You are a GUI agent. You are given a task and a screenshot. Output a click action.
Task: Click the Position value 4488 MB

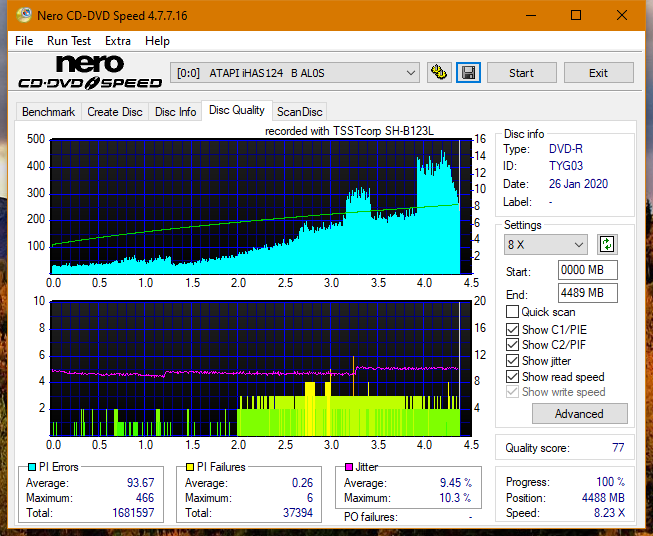(x=603, y=498)
